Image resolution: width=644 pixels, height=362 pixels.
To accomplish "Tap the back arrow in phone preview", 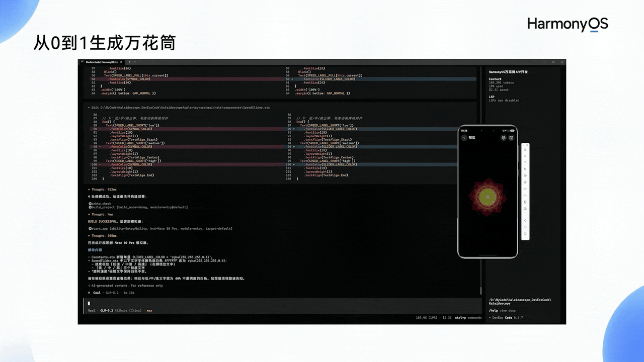I will pyautogui.click(x=464, y=137).
